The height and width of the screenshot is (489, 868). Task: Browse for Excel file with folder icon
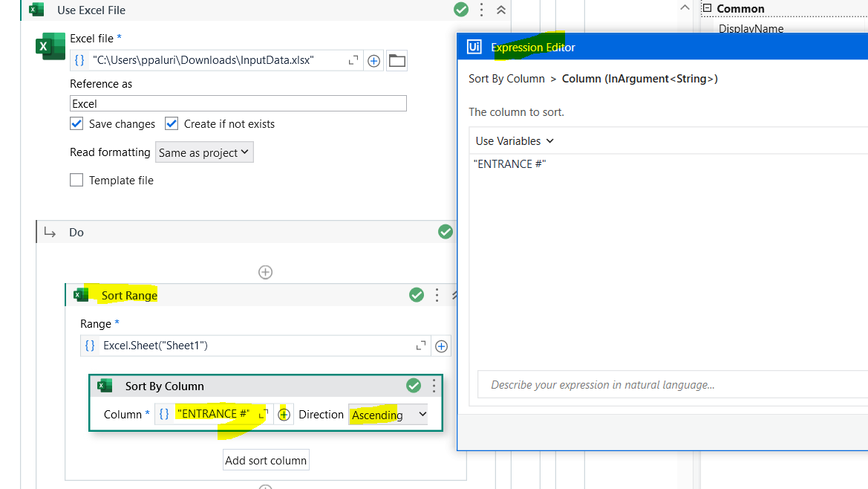coord(397,61)
